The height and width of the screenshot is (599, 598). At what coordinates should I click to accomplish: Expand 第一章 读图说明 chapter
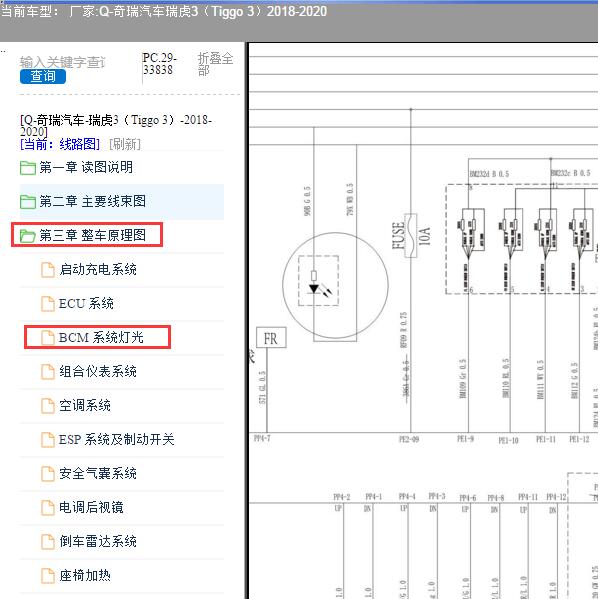pos(86,167)
